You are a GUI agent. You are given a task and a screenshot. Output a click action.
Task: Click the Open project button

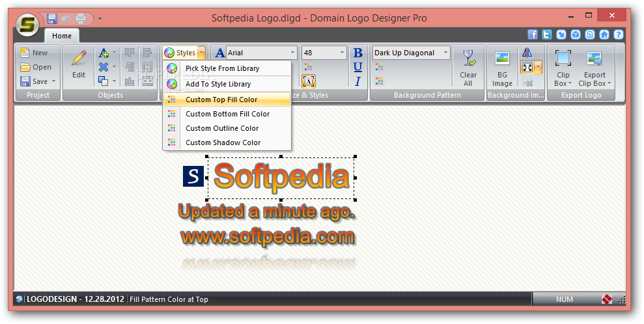coord(36,67)
